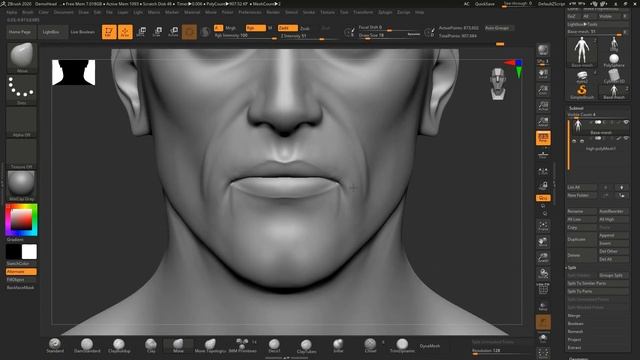This screenshot has height=360, width=640.
Task: Expand the Merge section
Action: tap(574, 316)
